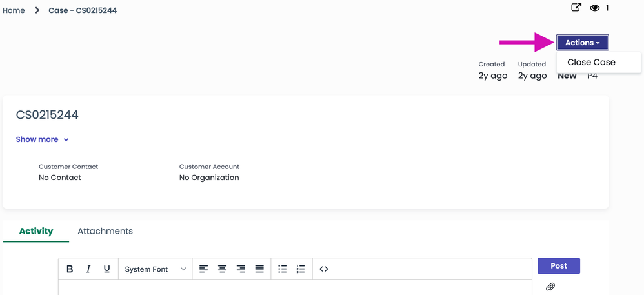644x295 pixels.
Task: Apply italic formatting to text
Action: pos(88,269)
